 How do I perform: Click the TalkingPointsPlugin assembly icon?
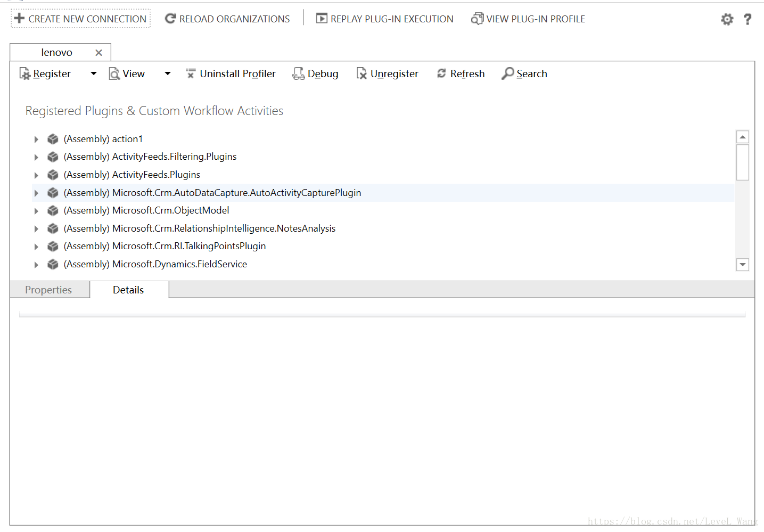(53, 246)
